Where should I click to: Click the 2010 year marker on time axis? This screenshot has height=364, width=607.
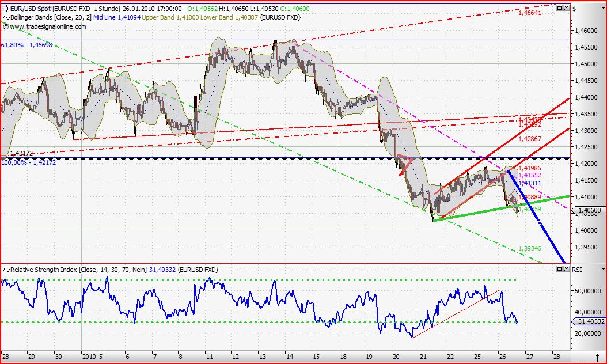[x=89, y=357]
